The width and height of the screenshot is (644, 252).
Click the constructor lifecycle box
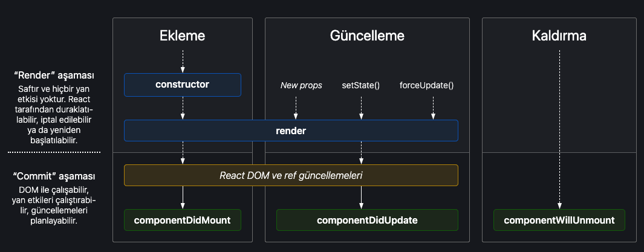[183, 85]
